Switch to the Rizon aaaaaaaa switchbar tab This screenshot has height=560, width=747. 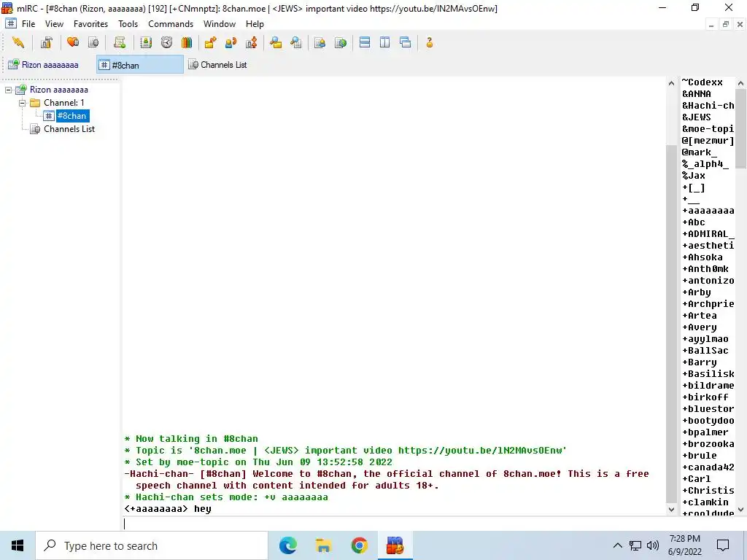(x=49, y=64)
